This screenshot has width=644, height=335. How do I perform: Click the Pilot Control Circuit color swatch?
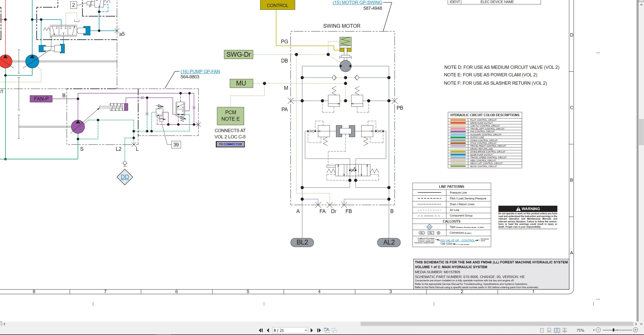click(x=458, y=120)
